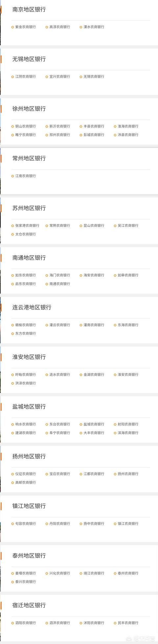Select the 连云港地区银行 section heading
158x644 pixels.
(32, 307)
